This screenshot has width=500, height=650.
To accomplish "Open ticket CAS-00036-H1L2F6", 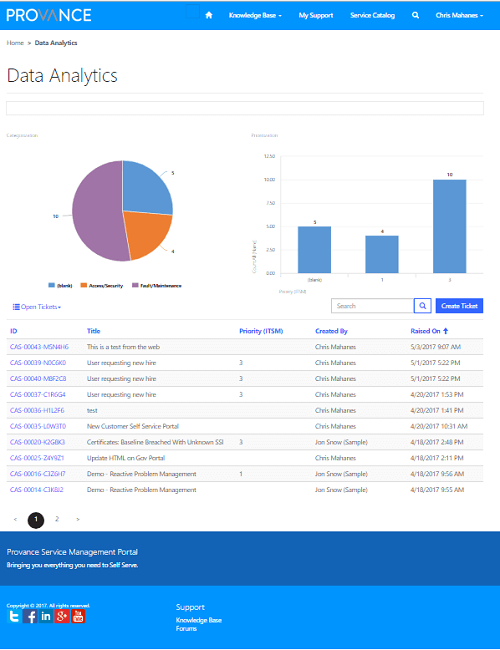I will (x=37, y=410).
